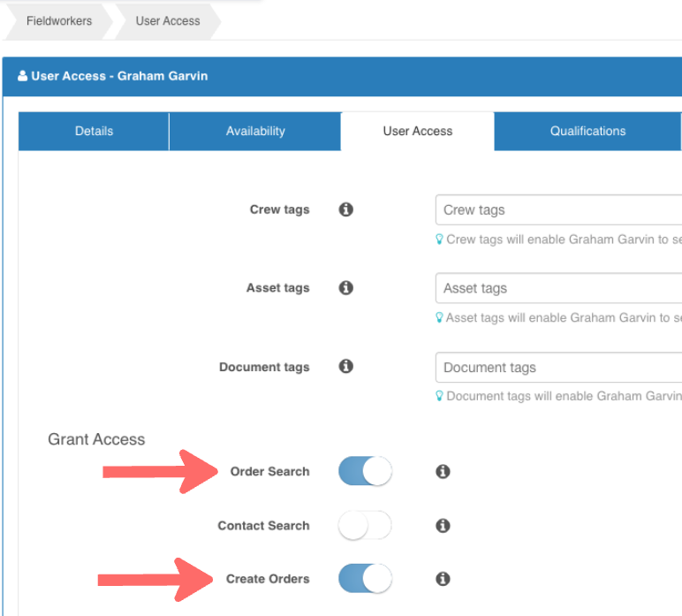Image resolution: width=682 pixels, height=616 pixels.
Task: Click the 'Contact Search' label
Action: [x=263, y=526]
